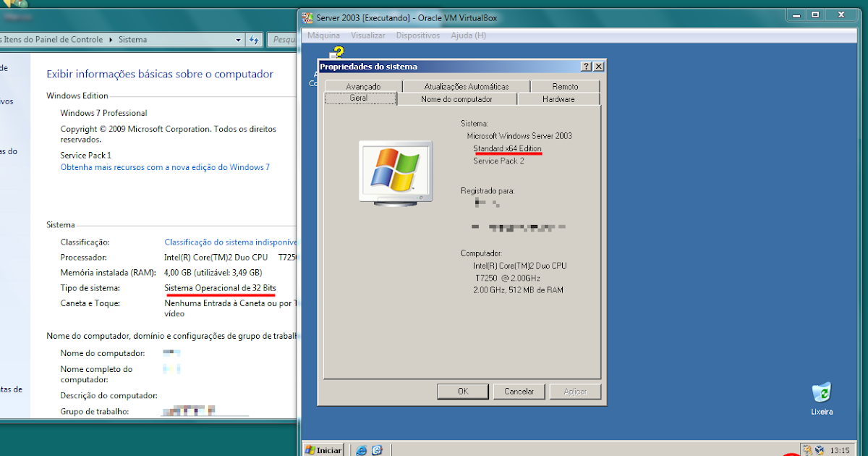The height and width of the screenshot is (456, 868).
Task: Click Sistema Operacional de 32 Bits text
Action: [x=221, y=287]
